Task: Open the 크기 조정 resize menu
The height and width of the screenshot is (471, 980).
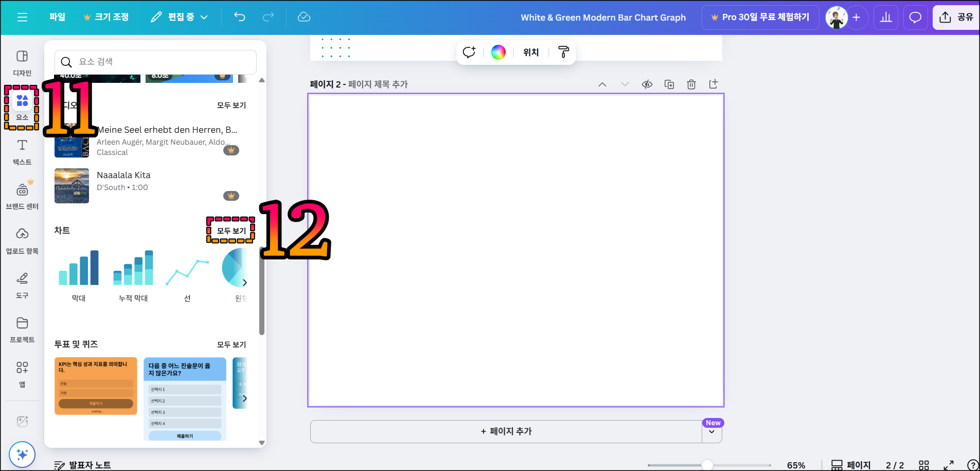Action: [106, 17]
